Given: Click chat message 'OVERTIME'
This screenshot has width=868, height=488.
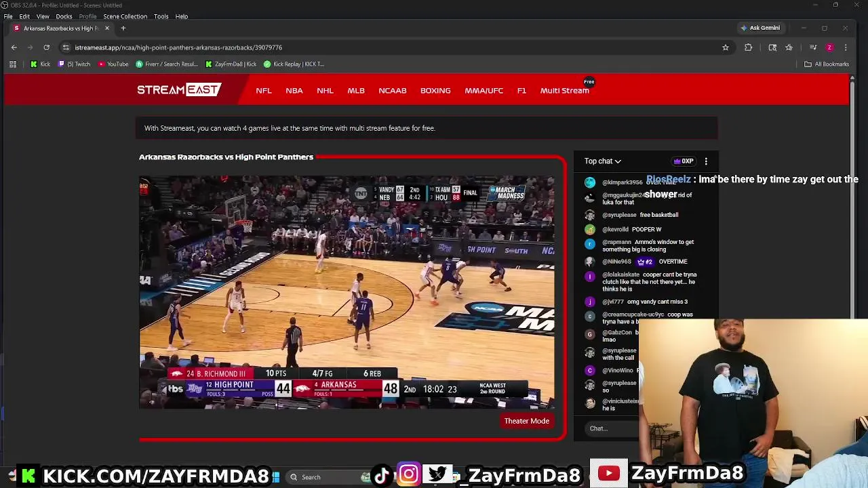Looking at the screenshot, I should pos(673,262).
